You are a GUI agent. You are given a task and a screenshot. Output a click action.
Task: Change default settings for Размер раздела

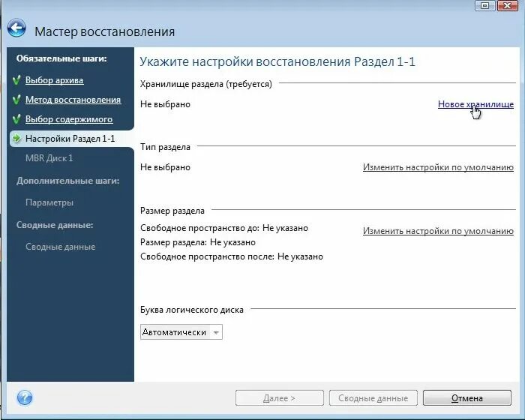pos(438,231)
